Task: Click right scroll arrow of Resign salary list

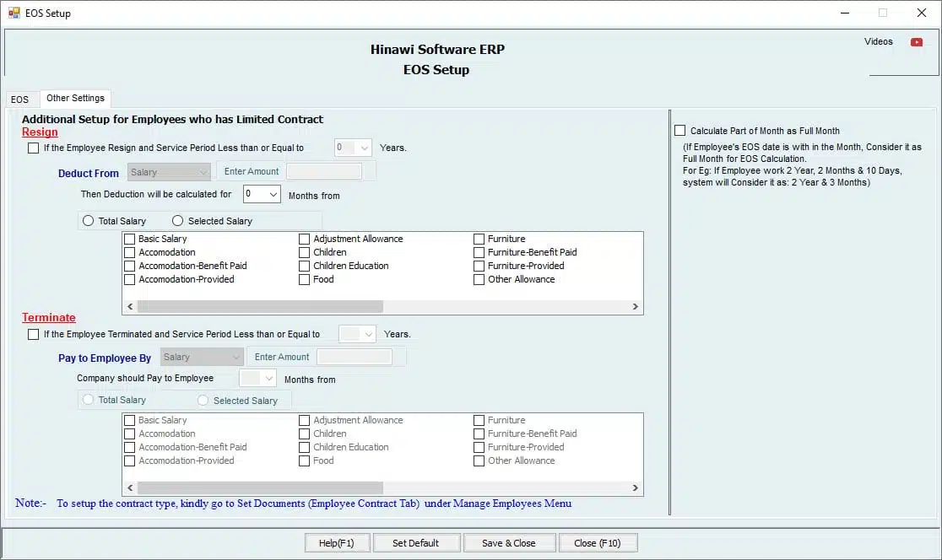Action: click(635, 307)
